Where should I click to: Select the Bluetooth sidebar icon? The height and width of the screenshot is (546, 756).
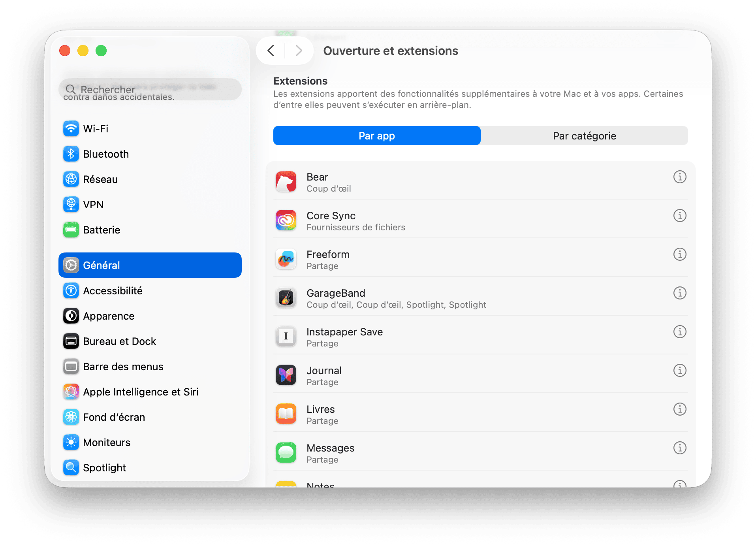tap(71, 154)
